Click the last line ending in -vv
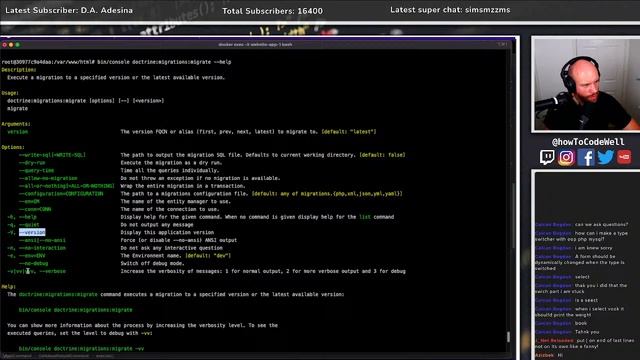This screenshot has width=640, height=360. (x=81, y=349)
